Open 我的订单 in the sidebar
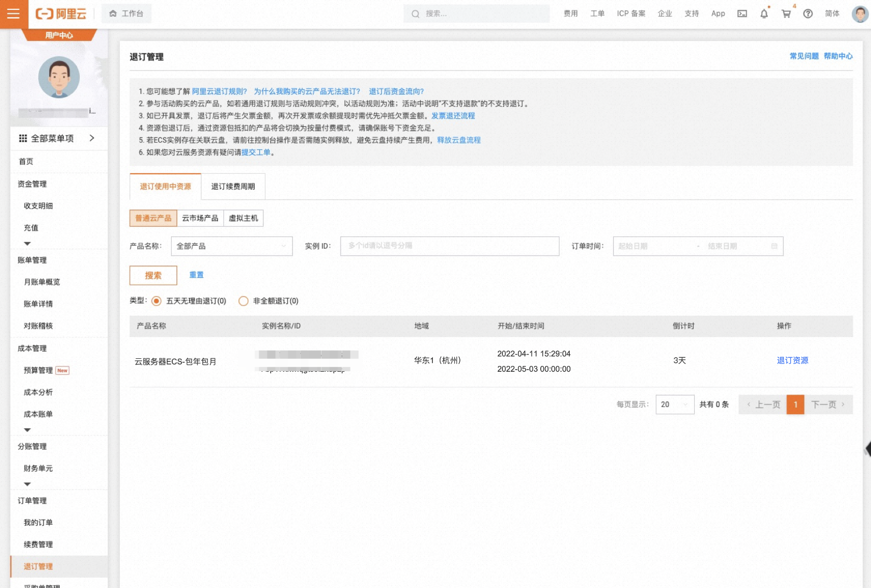This screenshot has height=588, width=871. 38,523
